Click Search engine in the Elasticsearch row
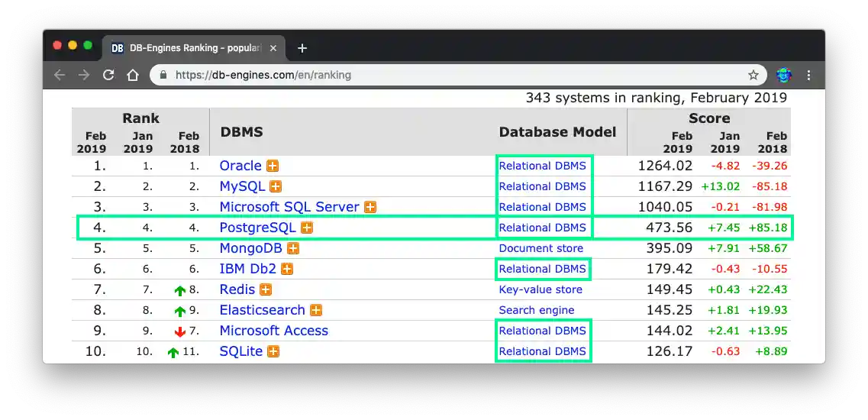Image resolution: width=868 pixels, height=420 pixels. pyautogui.click(x=537, y=310)
